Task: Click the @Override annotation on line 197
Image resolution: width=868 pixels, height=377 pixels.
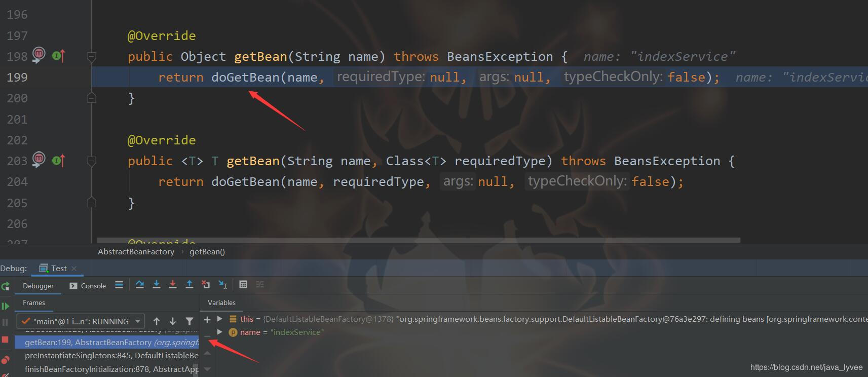Action: click(x=162, y=36)
